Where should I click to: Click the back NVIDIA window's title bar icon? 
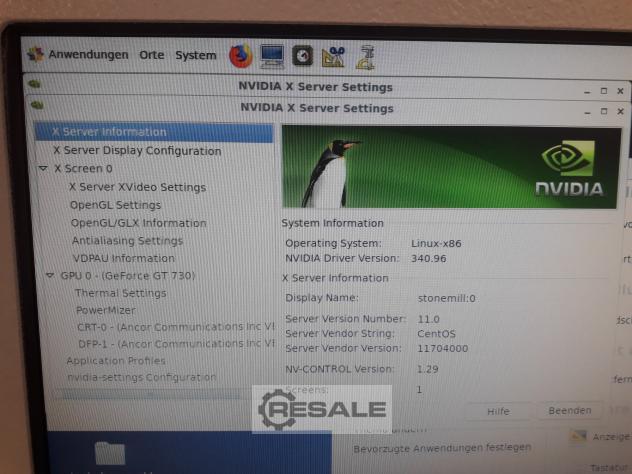tap(35, 84)
